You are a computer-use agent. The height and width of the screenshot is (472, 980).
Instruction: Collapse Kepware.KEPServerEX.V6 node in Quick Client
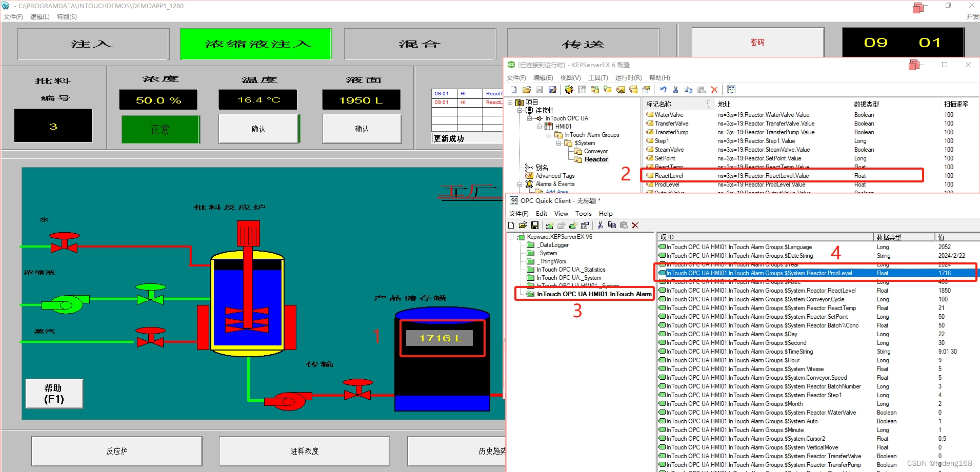pos(511,237)
